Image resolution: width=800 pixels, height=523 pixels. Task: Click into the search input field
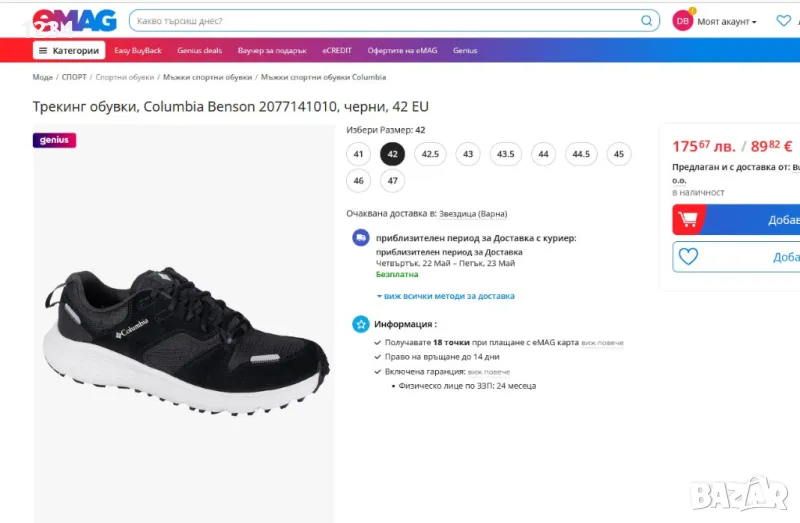pyautogui.click(x=380, y=20)
